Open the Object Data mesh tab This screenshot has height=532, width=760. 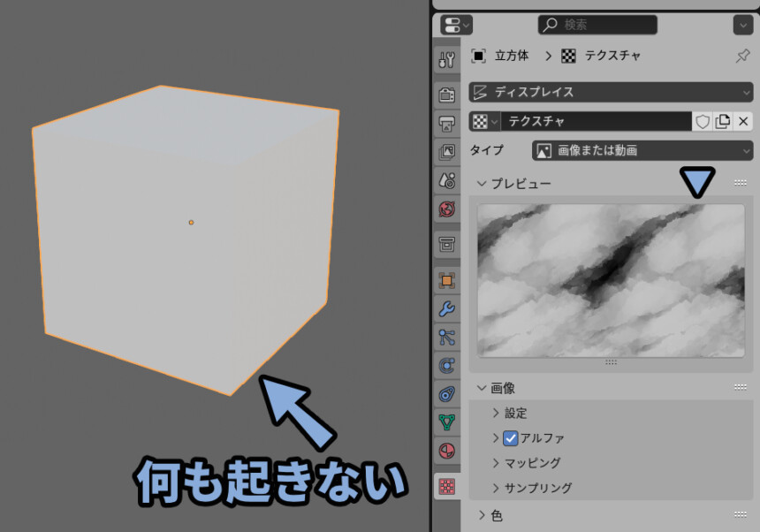[x=446, y=422]
